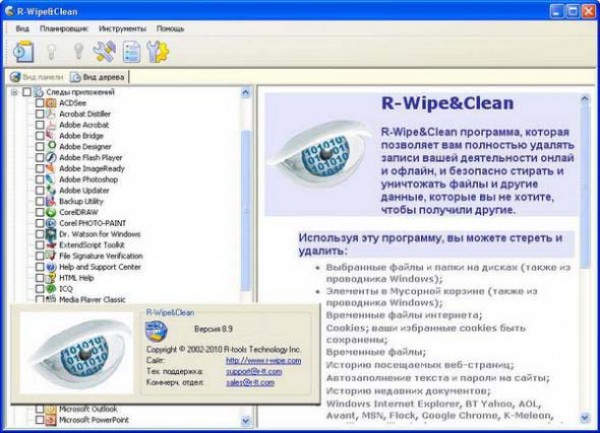600x433 pixels.
Task: Select the Adobe Designer tree item
Action: click(85, 147)
